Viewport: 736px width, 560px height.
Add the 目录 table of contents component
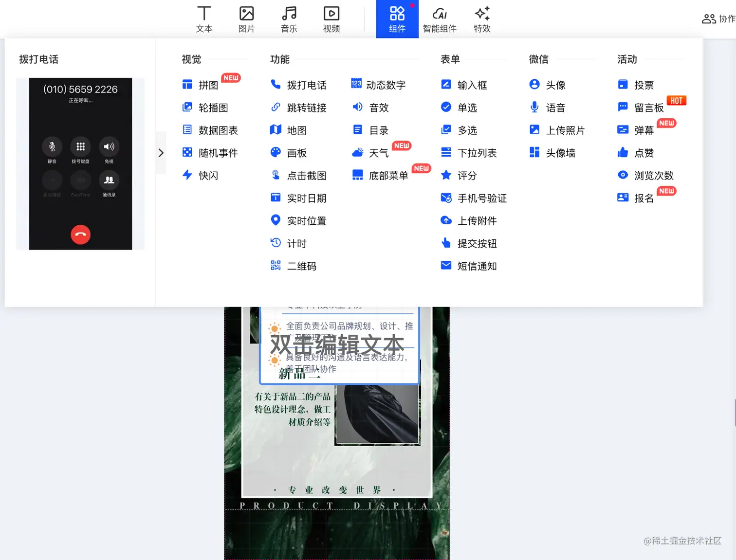(x=370, y=130)
